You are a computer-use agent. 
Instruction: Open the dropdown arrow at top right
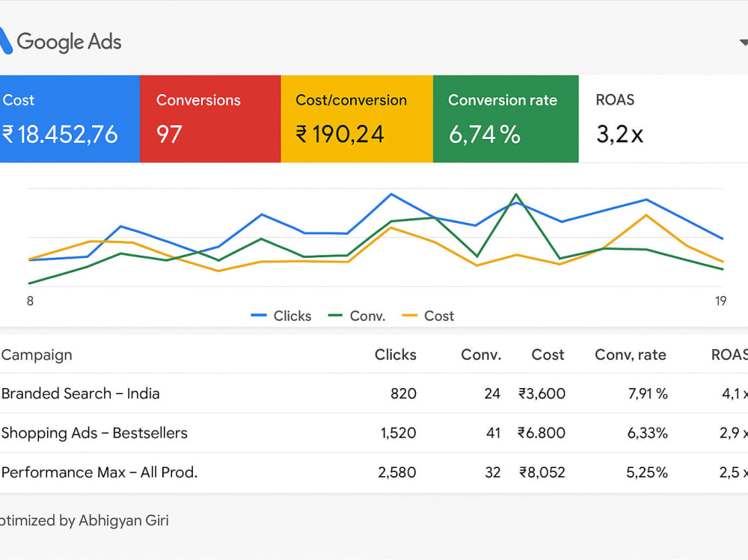click(x=744, y=43)
